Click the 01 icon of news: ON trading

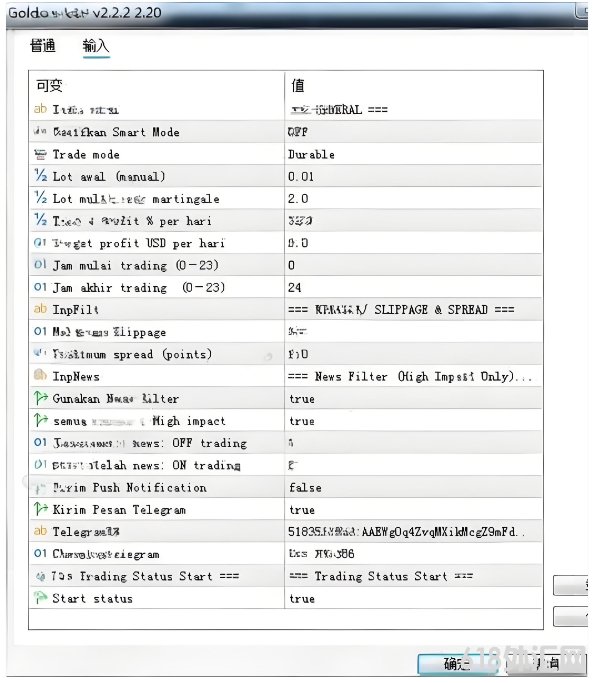40,465
